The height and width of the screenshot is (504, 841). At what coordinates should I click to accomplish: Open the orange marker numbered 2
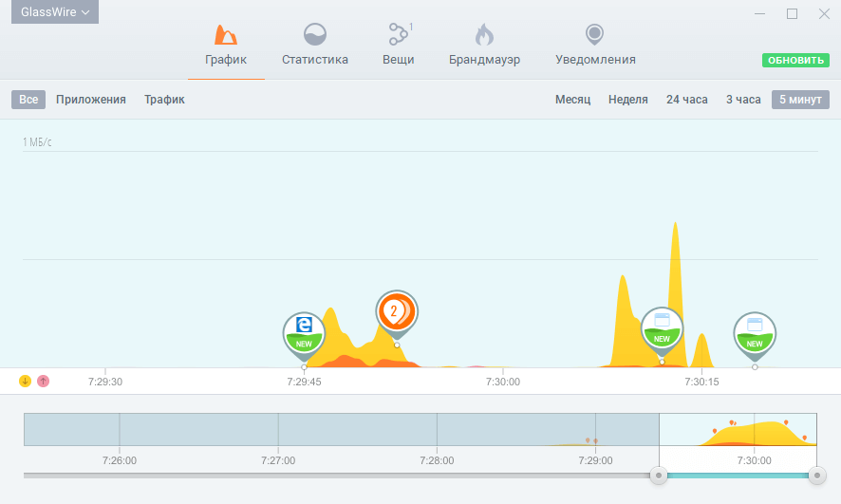(397, 312)
